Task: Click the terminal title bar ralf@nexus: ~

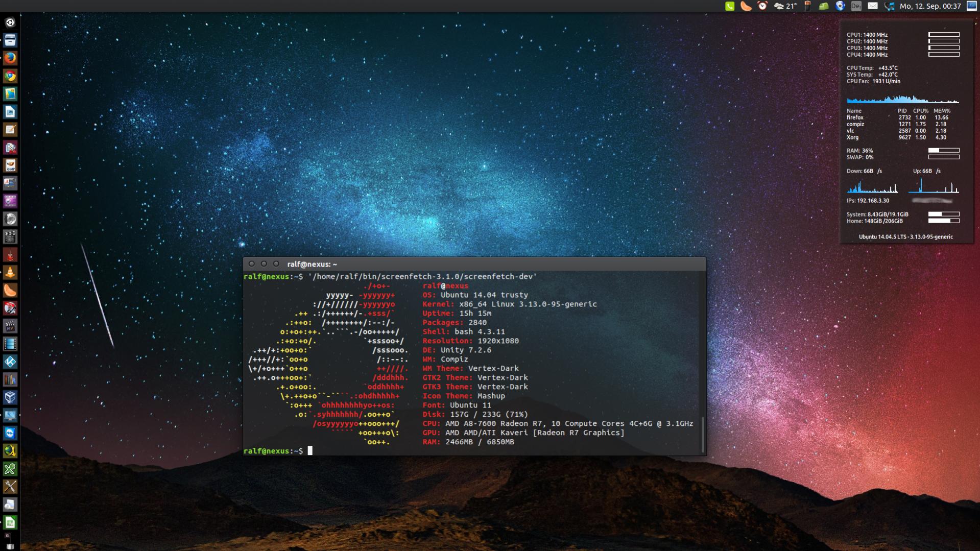Action: click(474, 264)
